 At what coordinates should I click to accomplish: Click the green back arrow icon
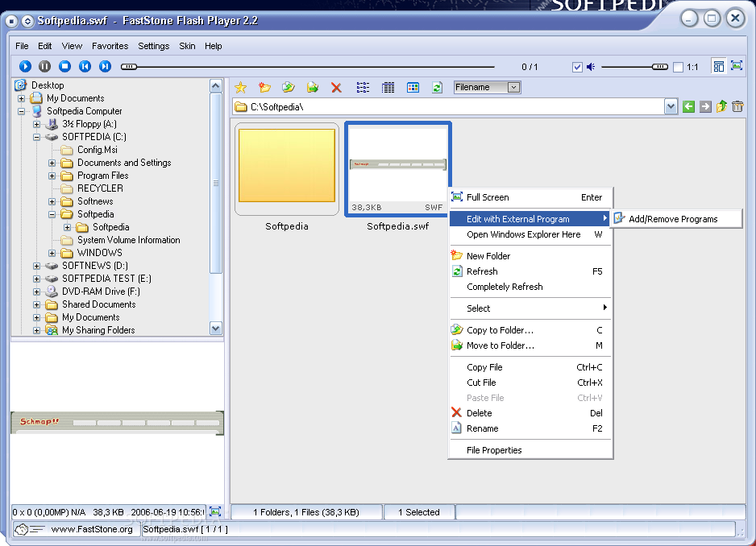[x=688, y=106]
